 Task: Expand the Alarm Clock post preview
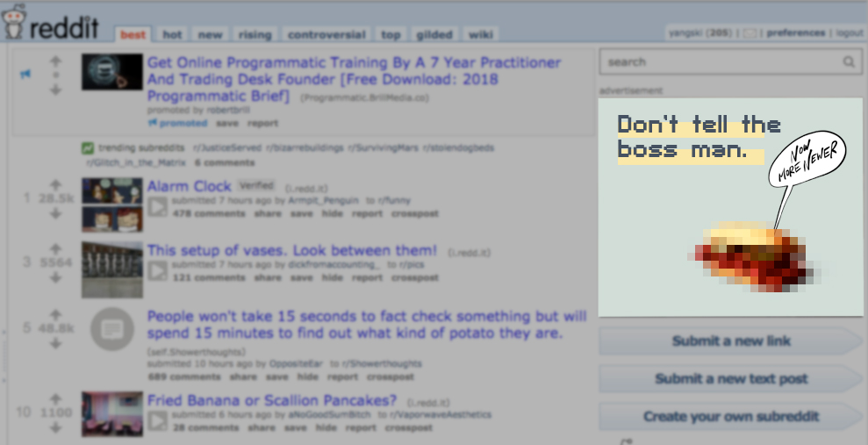coord(158,207)
